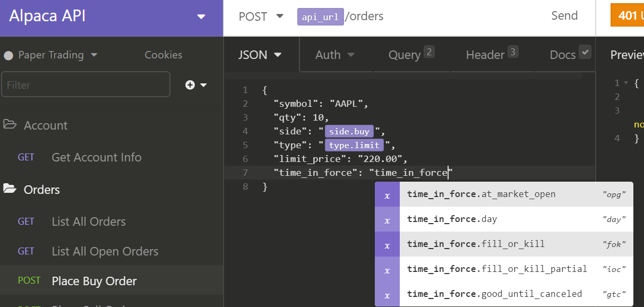
Task: Click the Account folder icon
Action: [x=11, y=125]
